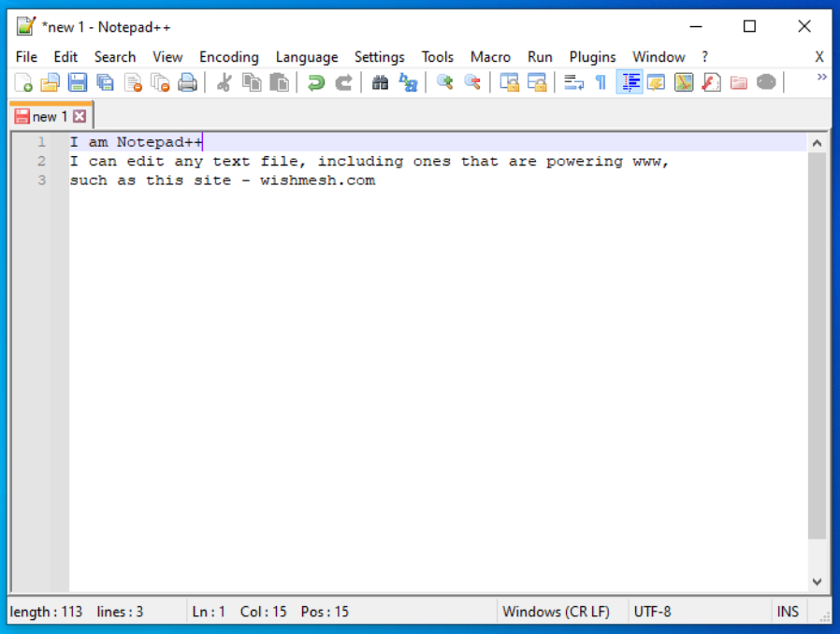Screen dimensions: 840x634
Task: Click the UTF-8 encoding status field
Action: click(x=652, y=612)
